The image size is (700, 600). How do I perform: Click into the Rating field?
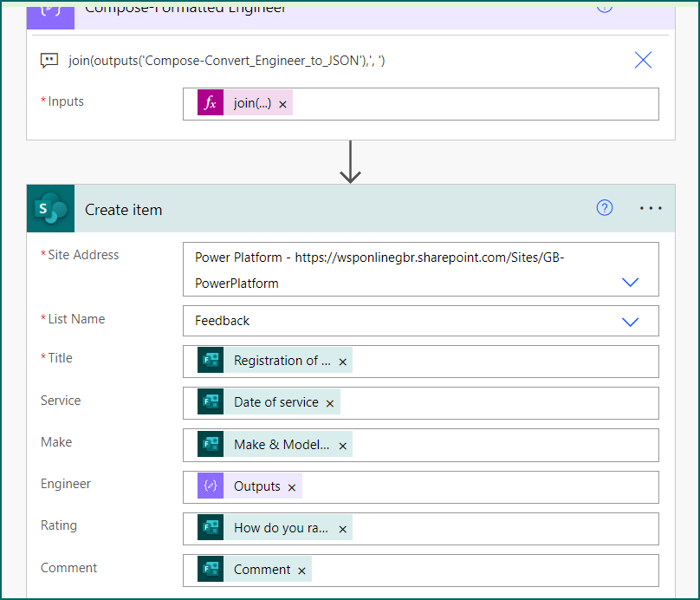[x=420, y=529]
